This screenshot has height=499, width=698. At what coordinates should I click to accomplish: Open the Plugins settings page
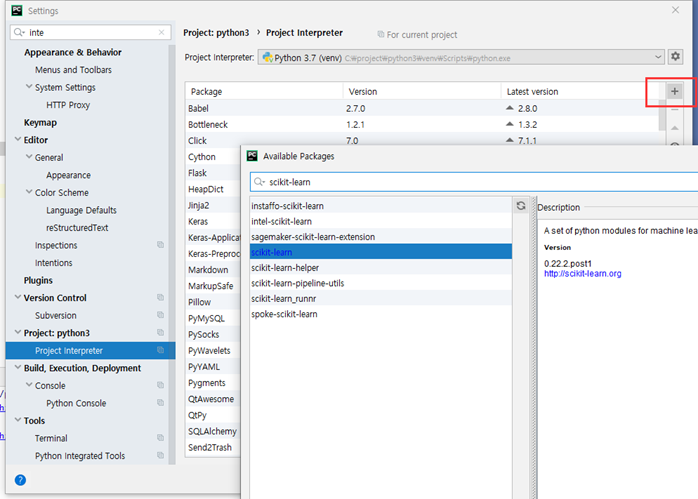pyautogui.click(x=38, y=280)
